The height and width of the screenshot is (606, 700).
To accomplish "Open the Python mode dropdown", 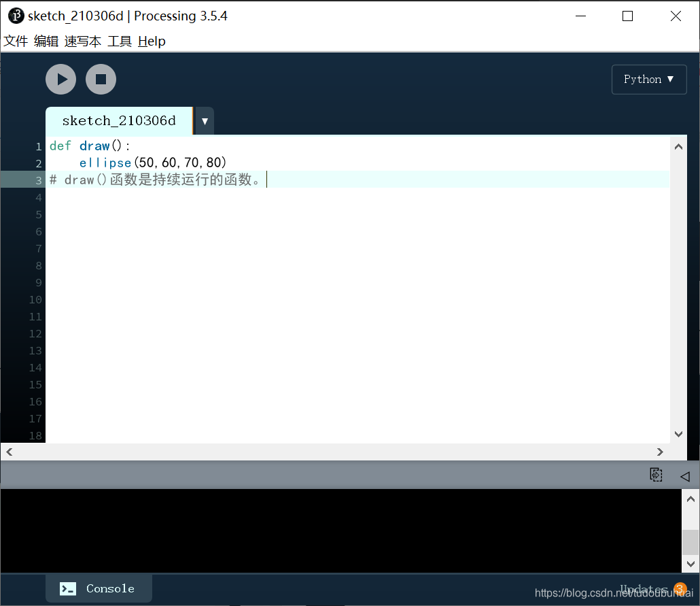I will (x=649, y=79).
